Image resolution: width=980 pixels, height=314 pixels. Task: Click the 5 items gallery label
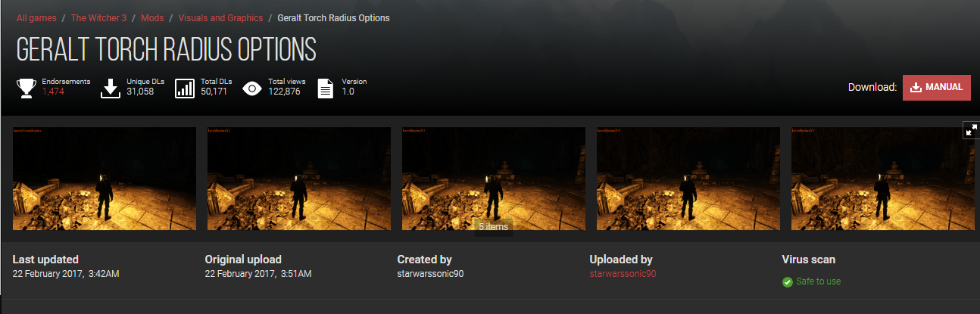(494, 226)
